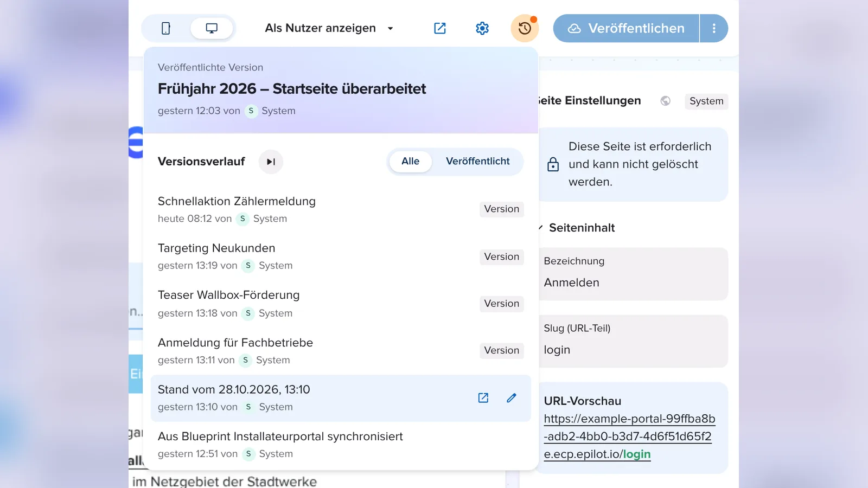Click 'Version' badge for Anmeldung für Fachbetriebe
Image resolution: width=868 pixels, height=488 pixels.
pyautogui.click(x=502, y=351)
